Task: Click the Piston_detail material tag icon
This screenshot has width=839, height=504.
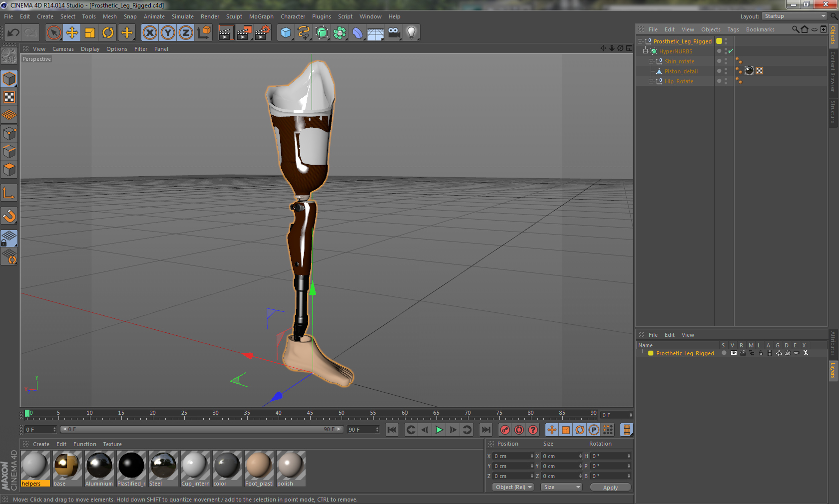Action: pyautogui.click(x=749, y=70)
